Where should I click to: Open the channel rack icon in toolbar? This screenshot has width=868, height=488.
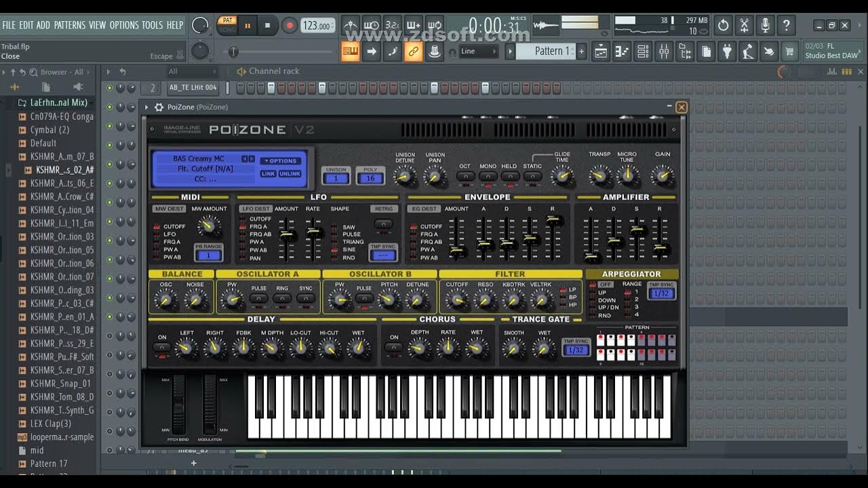pos(643,51)
